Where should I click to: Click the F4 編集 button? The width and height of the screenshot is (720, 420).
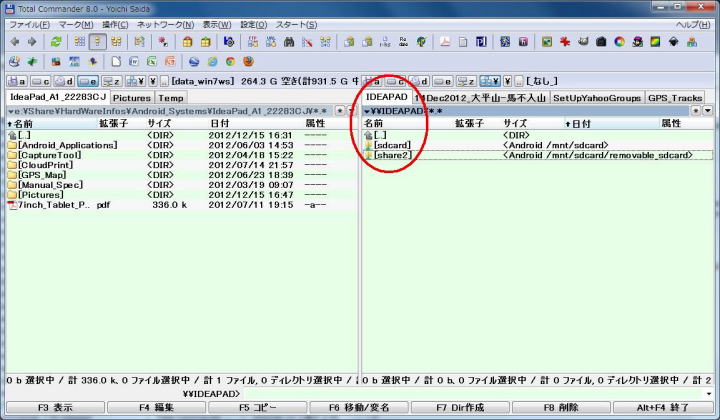tap(157, 408)
